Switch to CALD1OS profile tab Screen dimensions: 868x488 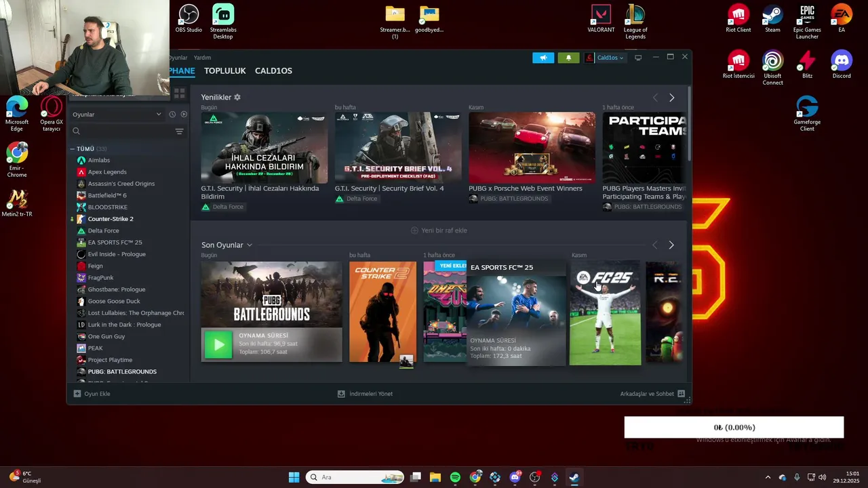(273, 70)
